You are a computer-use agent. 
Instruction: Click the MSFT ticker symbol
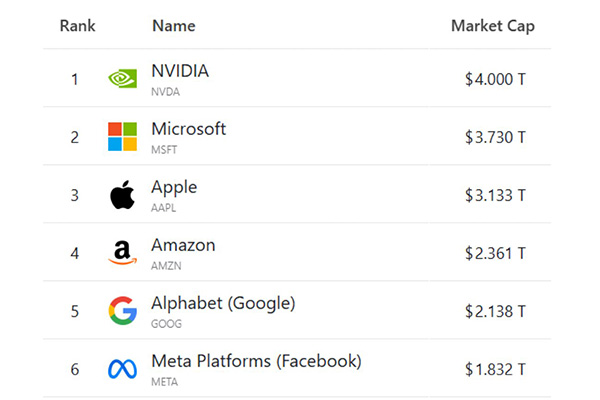pyautogui.click(x=163, y=148)
